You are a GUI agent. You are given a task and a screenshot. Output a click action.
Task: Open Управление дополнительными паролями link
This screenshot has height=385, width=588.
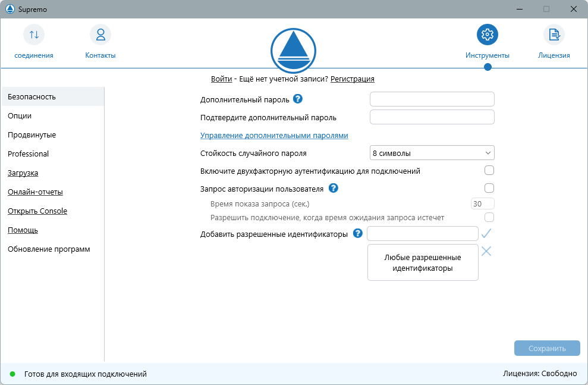point(274,136)
